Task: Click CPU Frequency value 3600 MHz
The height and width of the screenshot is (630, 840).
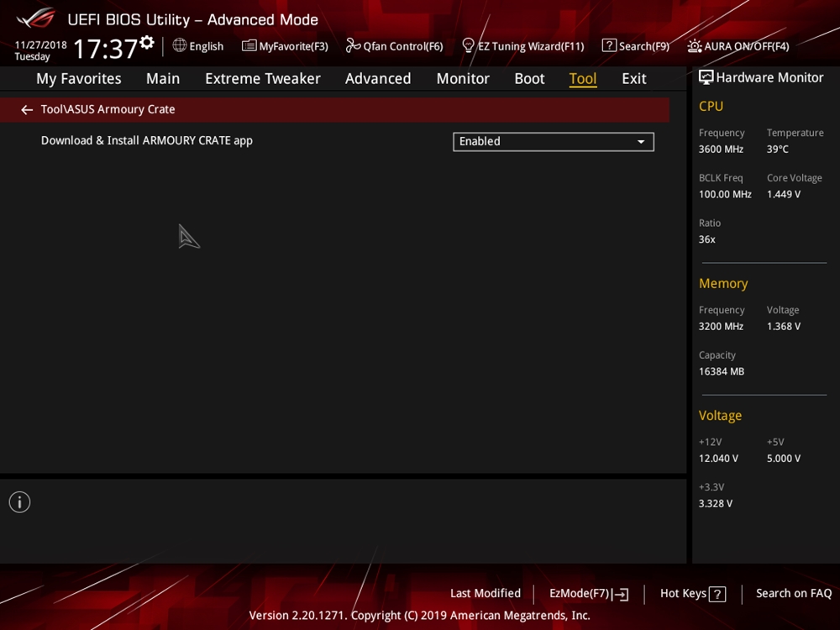Action: tap(721, 149)
